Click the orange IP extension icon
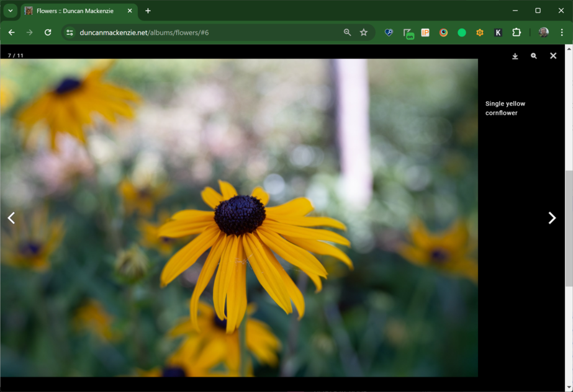Viewport: 573px width, 392px height. pyautogui.click(x=425, y=33)
